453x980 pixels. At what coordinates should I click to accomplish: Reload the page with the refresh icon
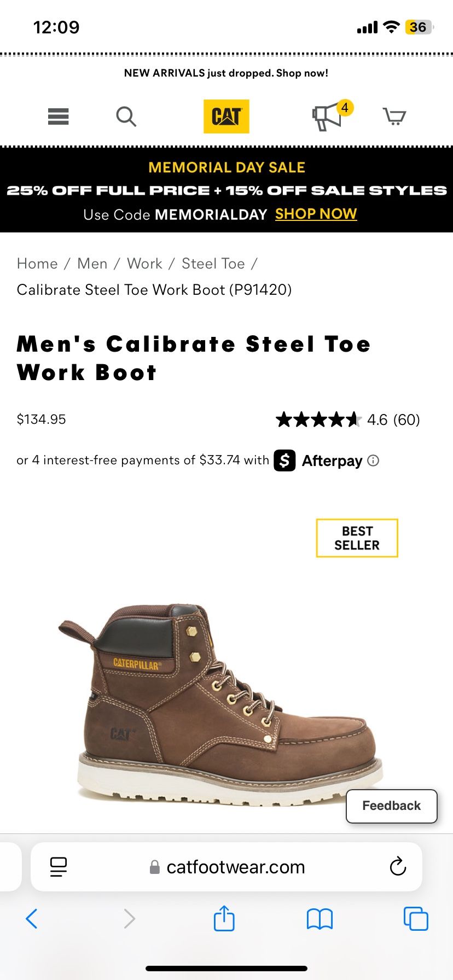pyautogui.click(x=398, y=866)
